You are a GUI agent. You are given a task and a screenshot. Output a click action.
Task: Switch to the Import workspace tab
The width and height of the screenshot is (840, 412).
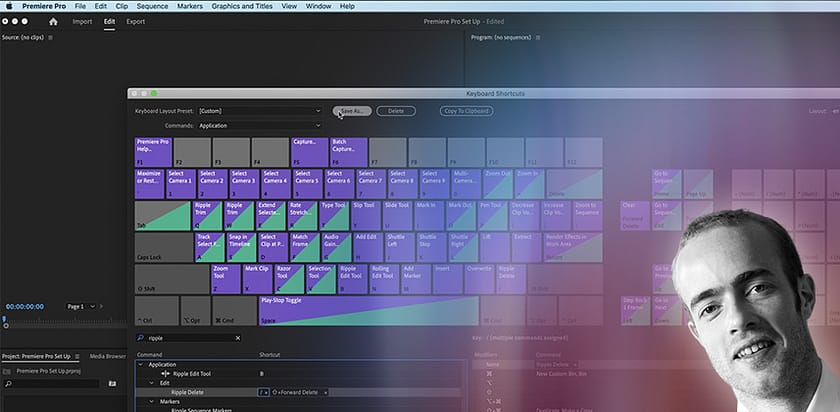pos(82,21)
